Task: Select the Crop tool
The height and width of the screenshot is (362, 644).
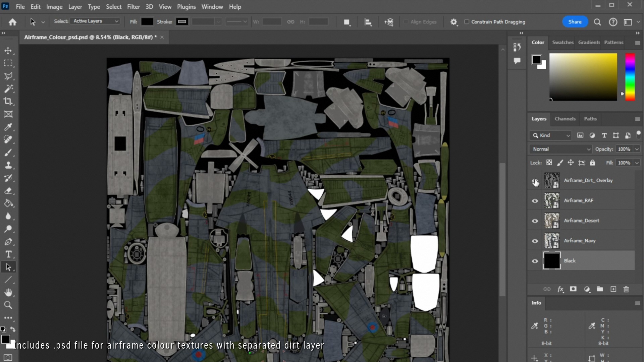Action: click(x=8, y=101)
